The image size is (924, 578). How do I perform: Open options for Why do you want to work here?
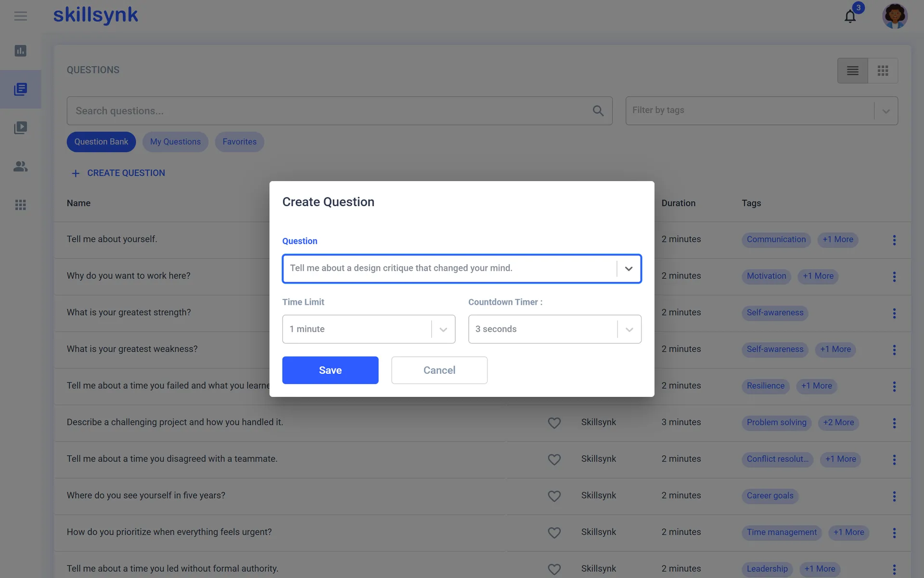point(894,276)
